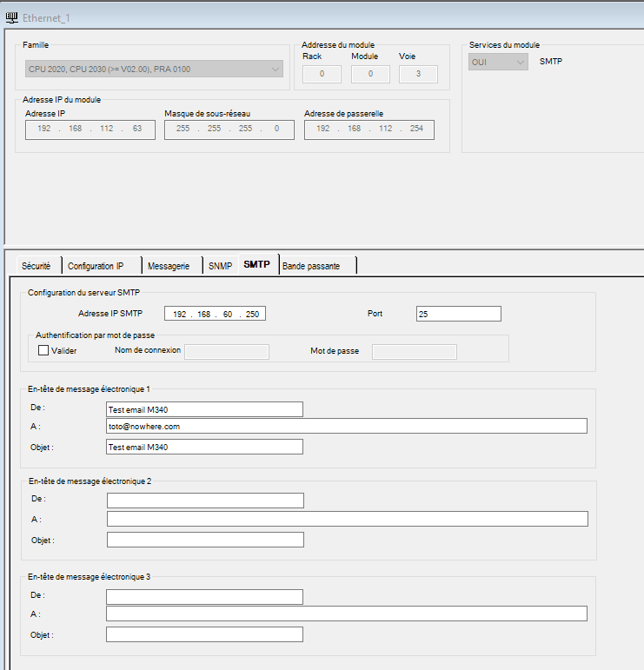Go to the SNMP tab
This screenshot has height=670, width=644.
220,266
